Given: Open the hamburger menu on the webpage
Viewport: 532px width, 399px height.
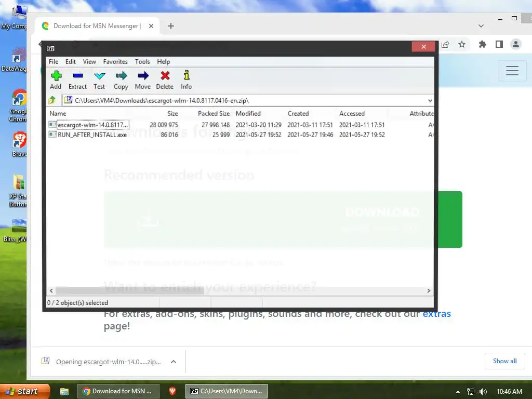Looking at the screenshot, I should 512,71.
